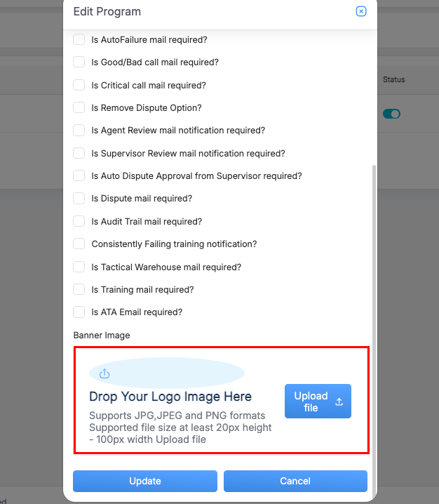The image size is (439, 504).
Task: Click the dialog's vertical scrollbar
Action: (374, 316)
